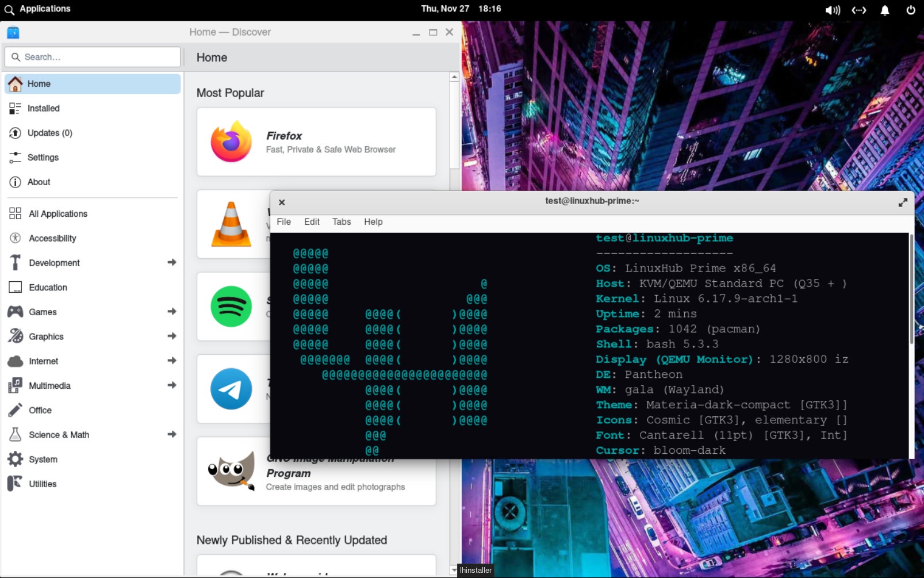Click the network indicator icon
This screenshot has width=924, height=578.
(x=858, y=10)
